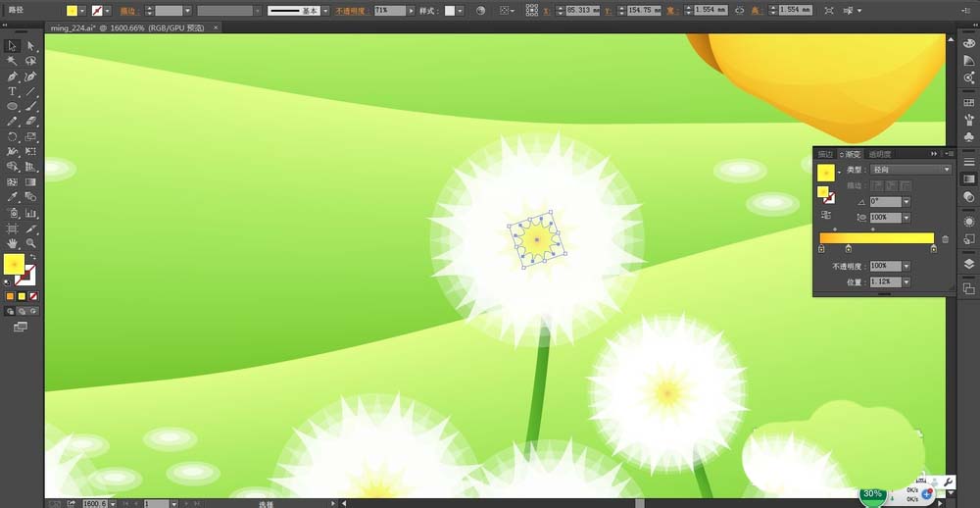Swap fill and stroke colors
The height and width of the screenshot is (508, 980).
[32, 257]
